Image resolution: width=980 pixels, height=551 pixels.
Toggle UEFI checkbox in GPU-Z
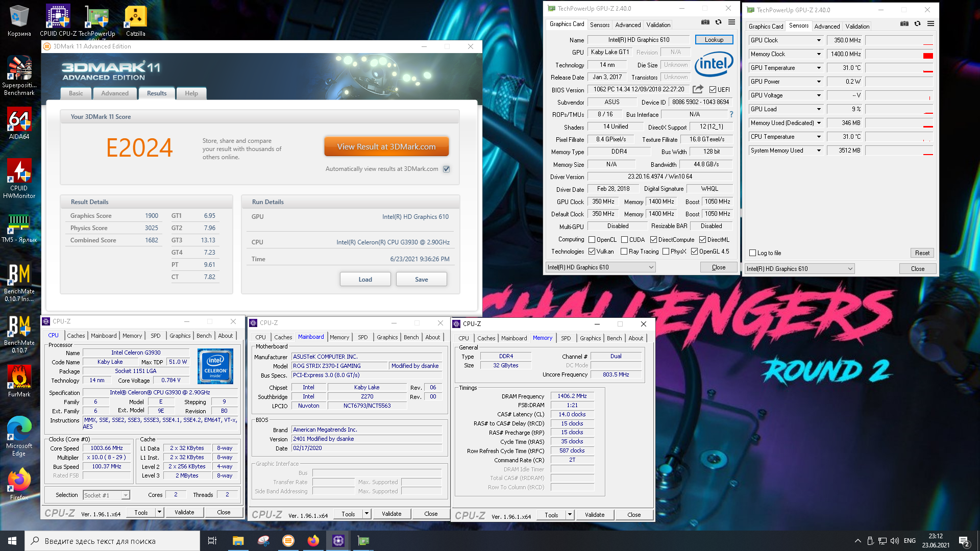713,90
